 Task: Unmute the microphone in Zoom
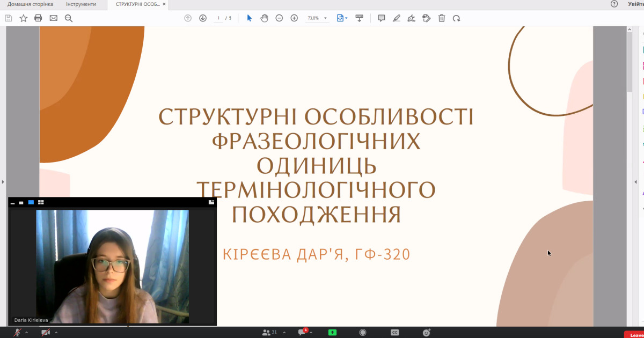point(17,333)
